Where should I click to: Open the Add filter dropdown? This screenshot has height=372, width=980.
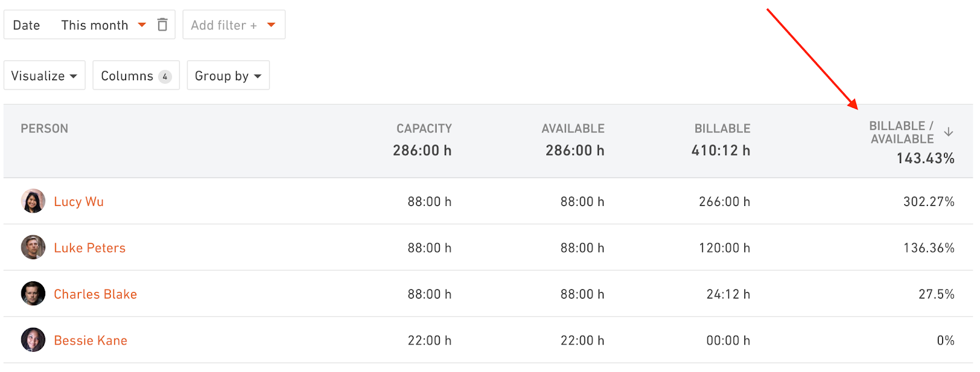[234, 25]
